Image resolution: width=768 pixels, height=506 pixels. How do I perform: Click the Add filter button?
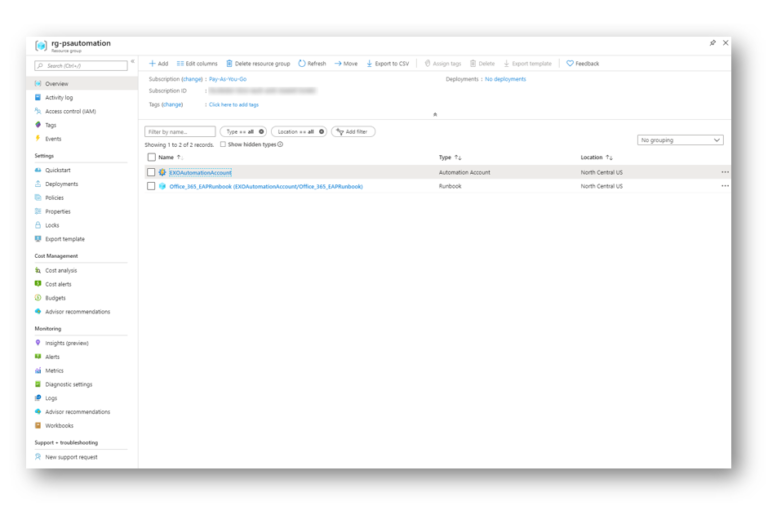click(353, 132)
